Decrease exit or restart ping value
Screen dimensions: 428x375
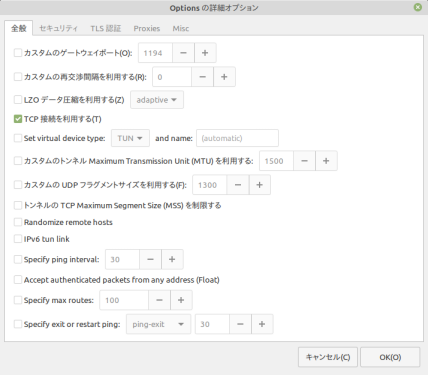click(240, 324)
